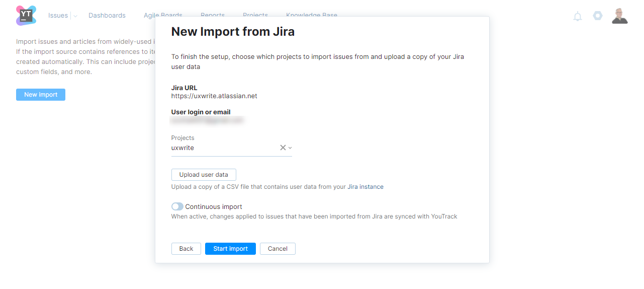Expand the Projects dropdown arrow in dialog
644x289 pixels.
(290, 148)
